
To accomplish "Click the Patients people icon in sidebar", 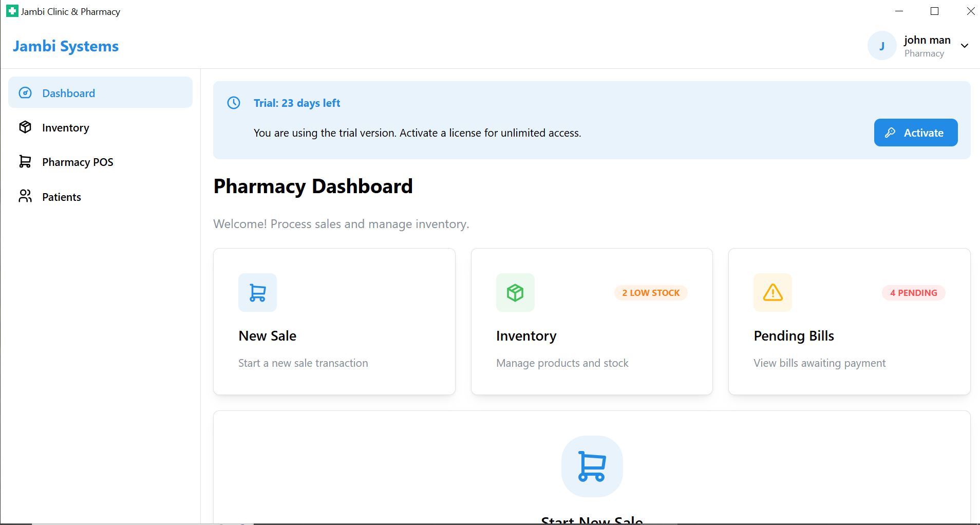I will pyautogui.click(x=25, y=196).
